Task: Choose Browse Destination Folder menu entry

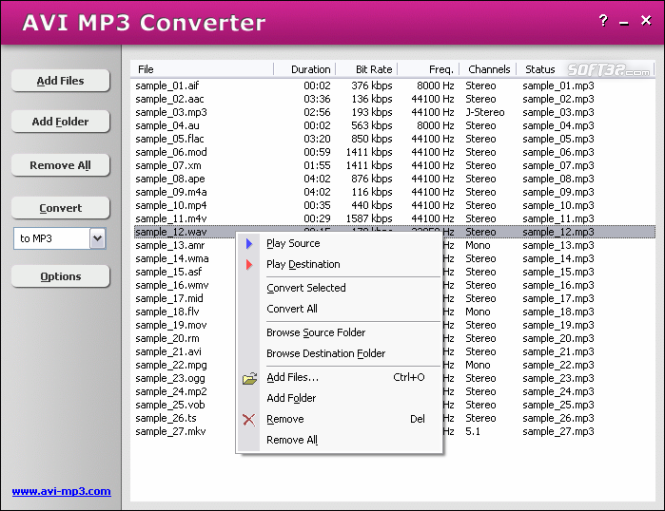Action: tap(326, 353)
